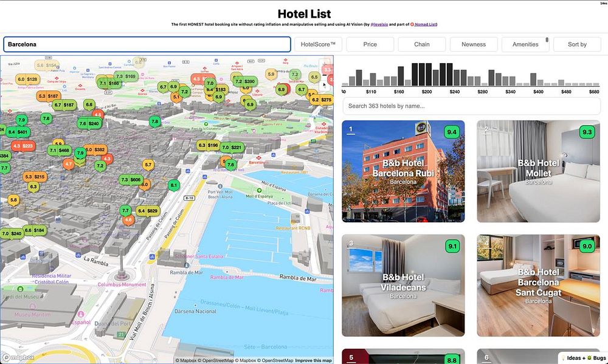Click the Improve this map link
The width and height of the screenshot is (608, 364).
point(313,360)
